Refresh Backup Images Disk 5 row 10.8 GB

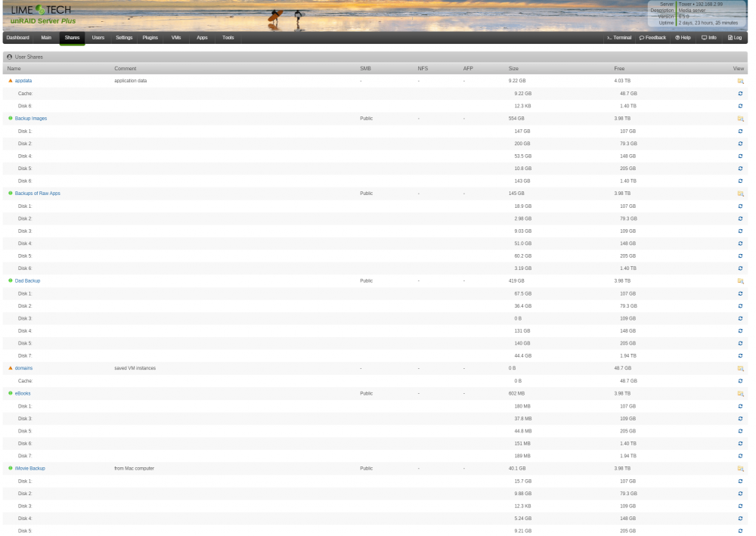pyautogui.click(x=740, y=169)
